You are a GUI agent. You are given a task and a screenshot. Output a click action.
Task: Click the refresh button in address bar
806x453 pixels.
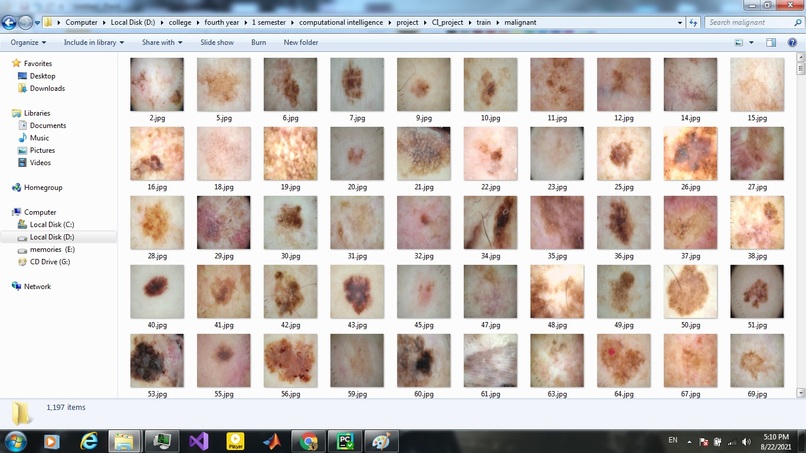[x=693, y=23]
